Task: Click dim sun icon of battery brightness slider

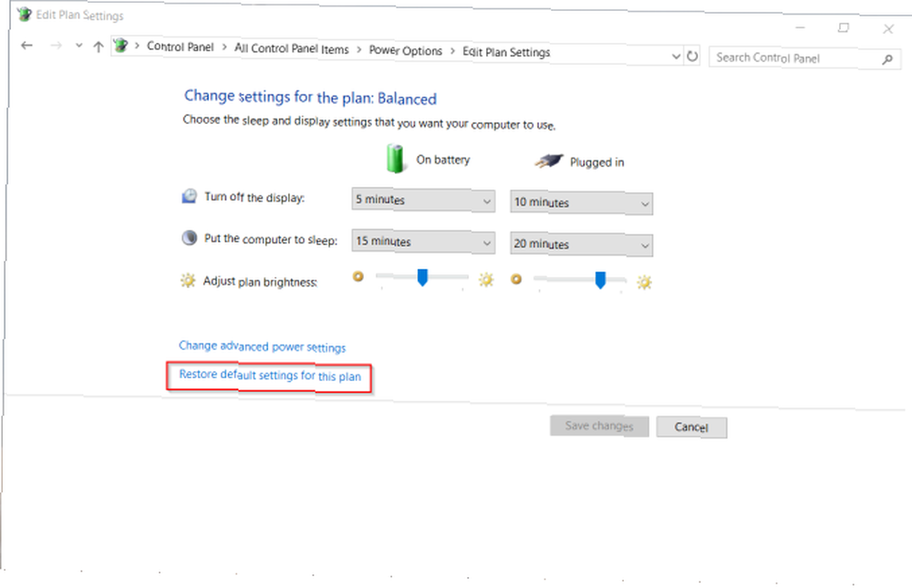Action: point(358,277)
